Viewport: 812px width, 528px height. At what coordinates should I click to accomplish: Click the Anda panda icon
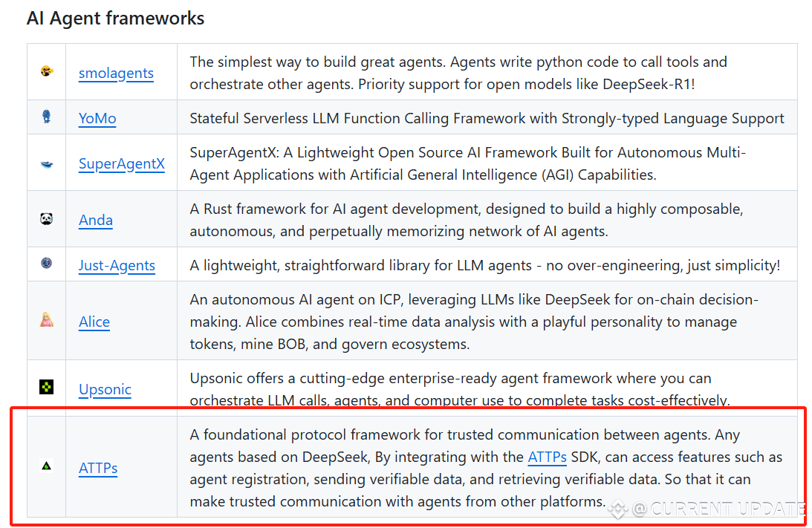pyautogui.click(x=47, y=219)
